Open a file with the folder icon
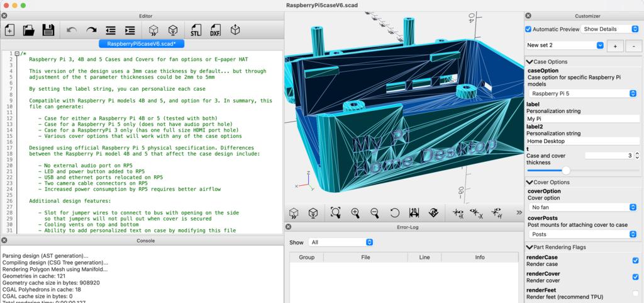 (29, 30)
